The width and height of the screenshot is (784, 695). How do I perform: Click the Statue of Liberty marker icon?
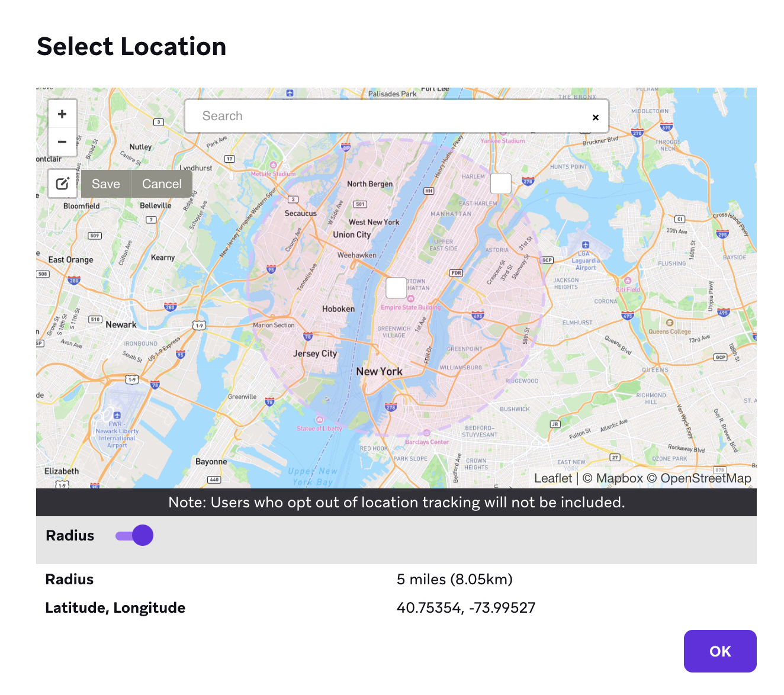click(320, 420)
